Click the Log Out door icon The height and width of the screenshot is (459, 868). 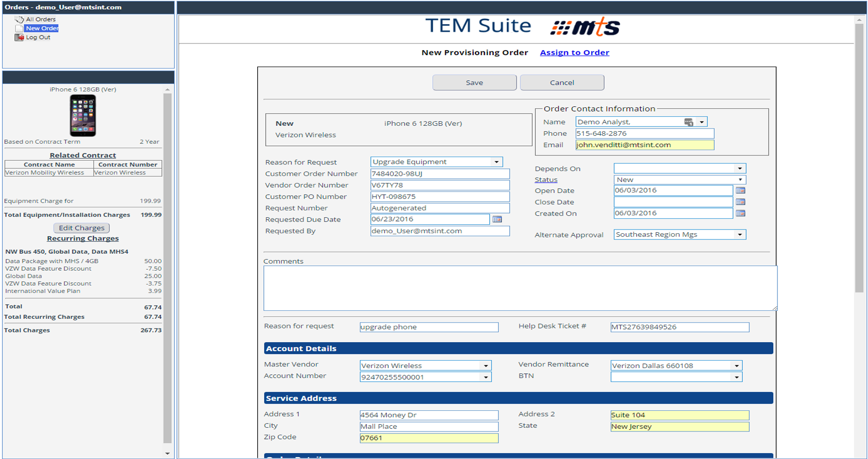(x=20, y=38)
